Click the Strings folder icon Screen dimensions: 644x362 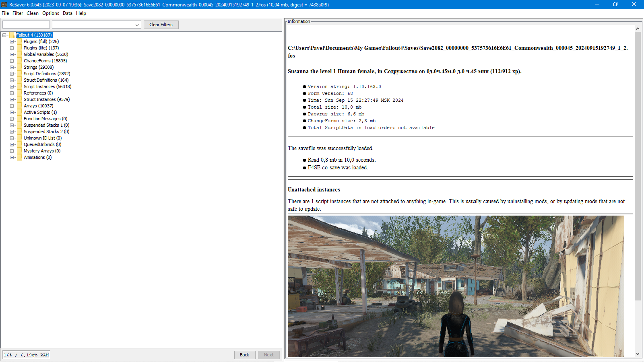[x=19, y=67]
